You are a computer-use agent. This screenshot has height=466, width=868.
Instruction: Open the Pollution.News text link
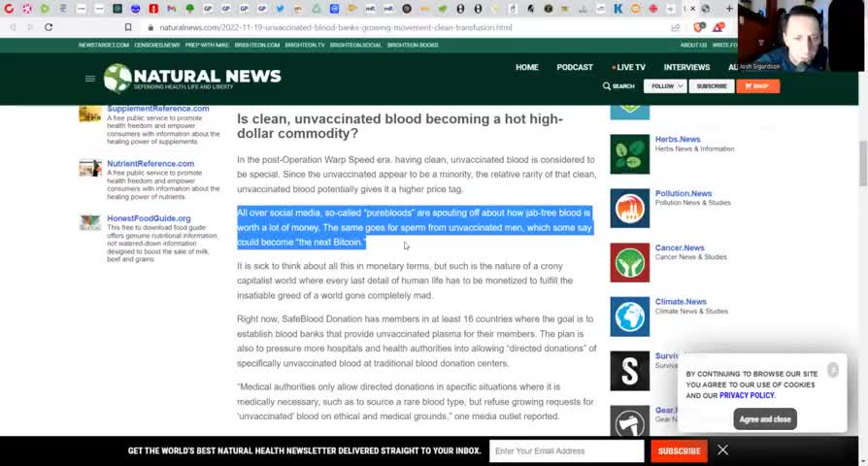point(684,193)
